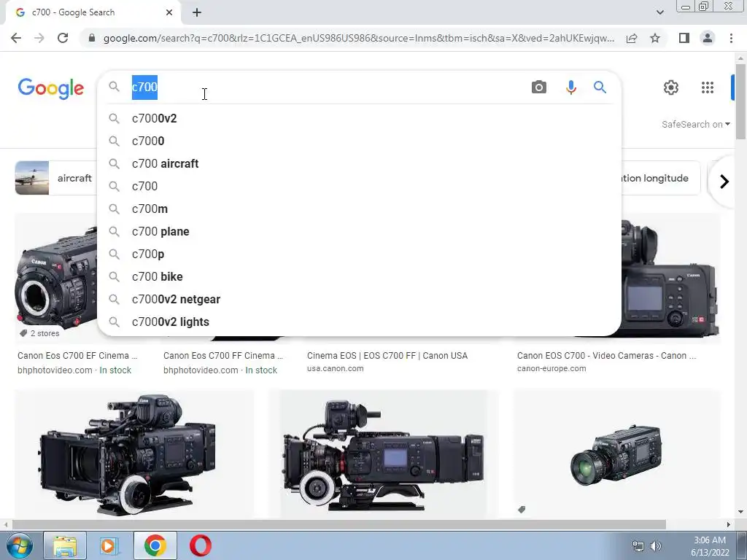
Task: Click inside the c700 search input field
Action: [x=329, y=87]
